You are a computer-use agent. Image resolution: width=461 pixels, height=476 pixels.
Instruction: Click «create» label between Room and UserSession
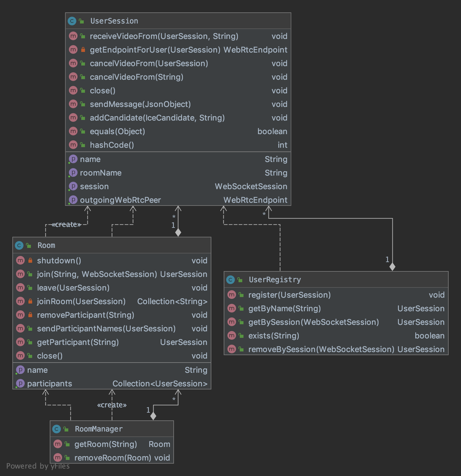tap(66, 224)
